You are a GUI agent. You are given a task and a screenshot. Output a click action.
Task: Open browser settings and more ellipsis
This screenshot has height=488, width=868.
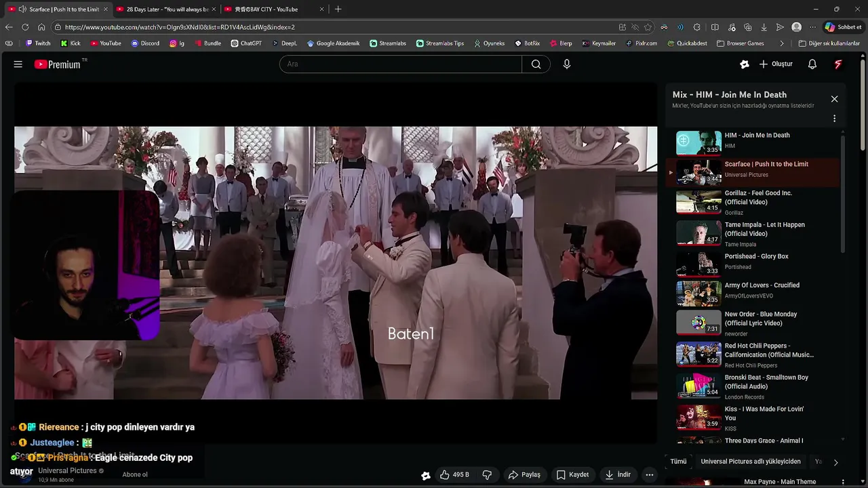pos(813,27)
